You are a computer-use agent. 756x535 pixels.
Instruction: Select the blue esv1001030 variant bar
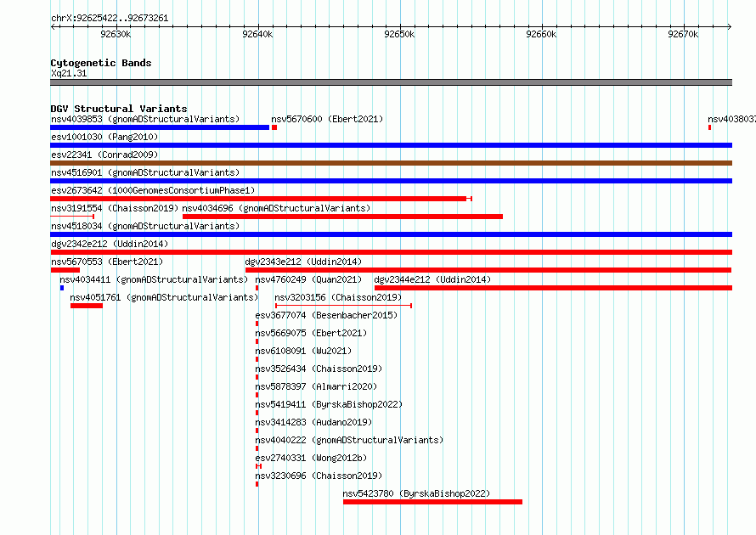pyautogui.click(x=391, y=145)
